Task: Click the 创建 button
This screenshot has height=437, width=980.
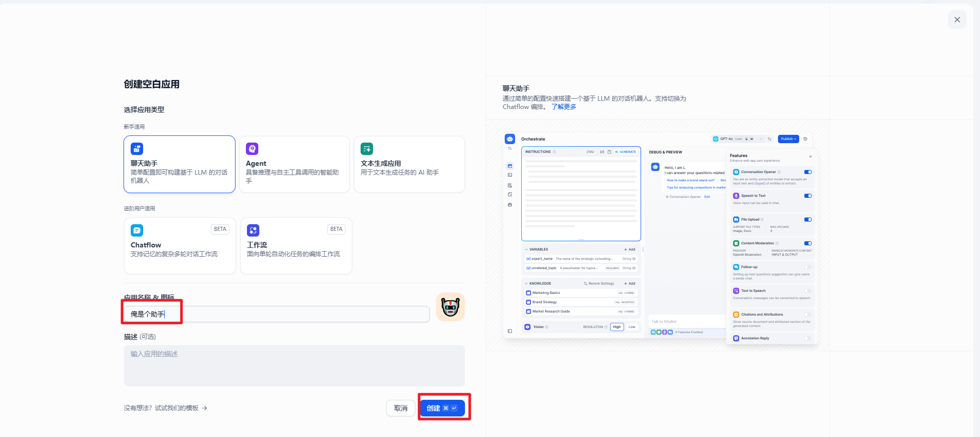Action: coord(442,408)
